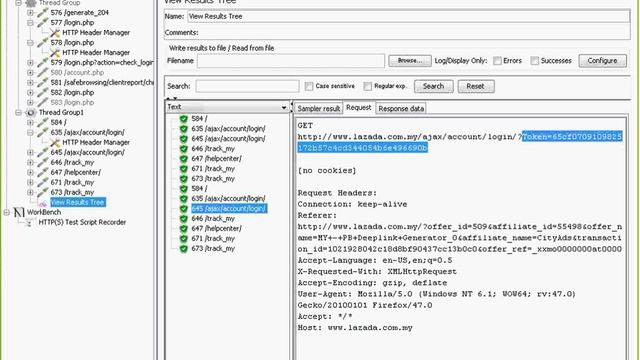Click Thread Group1 gear icon
Screen dimensions: 640x360
[31, 113]
